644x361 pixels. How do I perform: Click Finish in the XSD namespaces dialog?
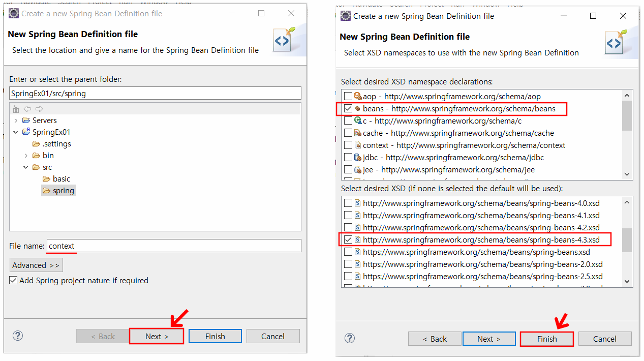point(547,339)
